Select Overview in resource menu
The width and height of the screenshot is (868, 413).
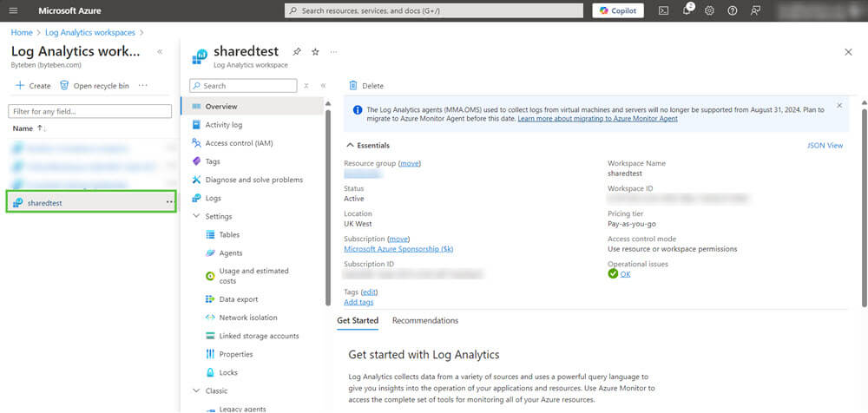252,107
